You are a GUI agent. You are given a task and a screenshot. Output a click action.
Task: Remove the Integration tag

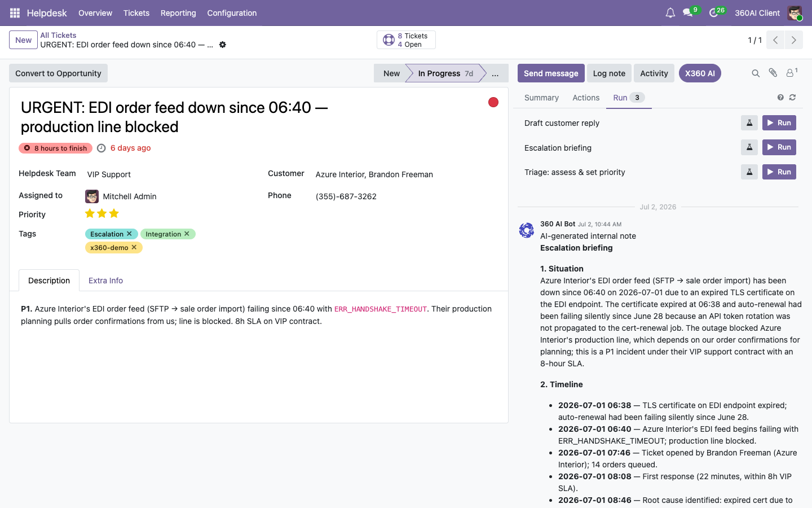pyautogui.click(x=187, y=234)
